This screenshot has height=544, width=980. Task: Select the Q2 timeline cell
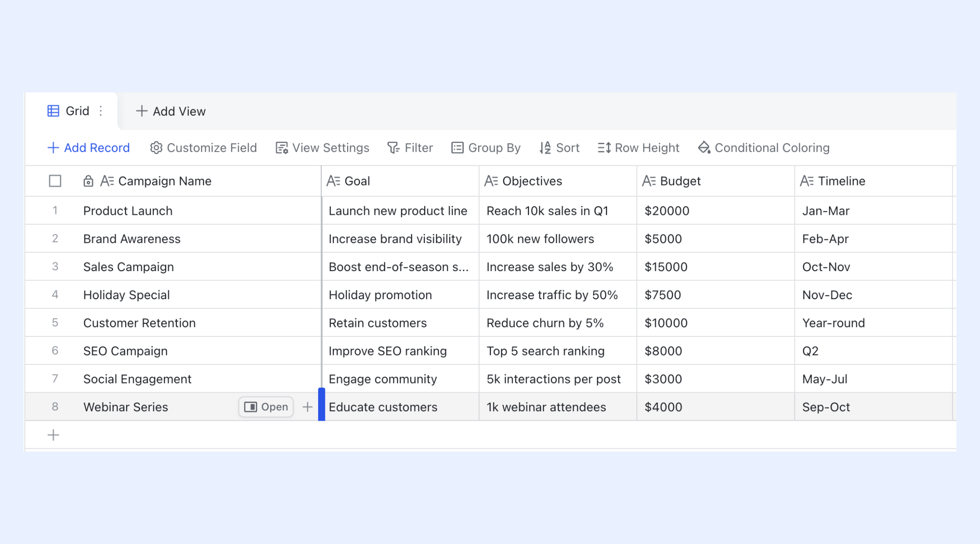[x=874, y=351]
